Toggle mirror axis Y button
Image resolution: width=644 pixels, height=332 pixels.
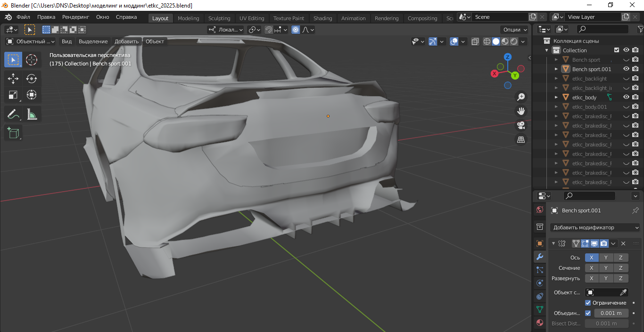coord(606,258)
